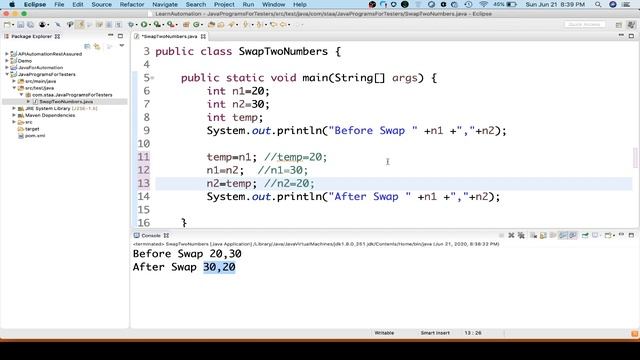
Task: Open the Open Console dropdown
Action: pos(613,236)
